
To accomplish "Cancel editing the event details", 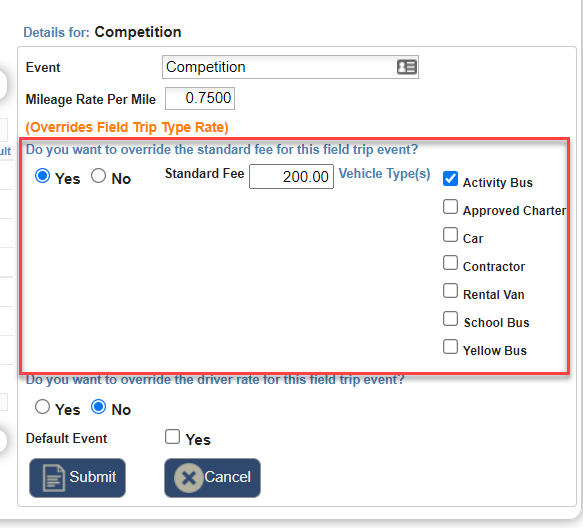I will pos(212,478).
